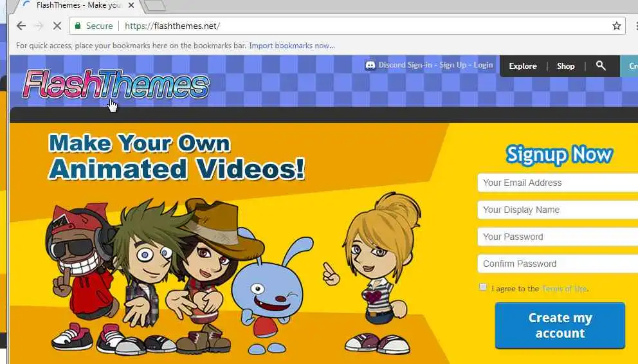Click the Confirm Password field
This screenshot has width=638, height=364.
pos(558,264)
